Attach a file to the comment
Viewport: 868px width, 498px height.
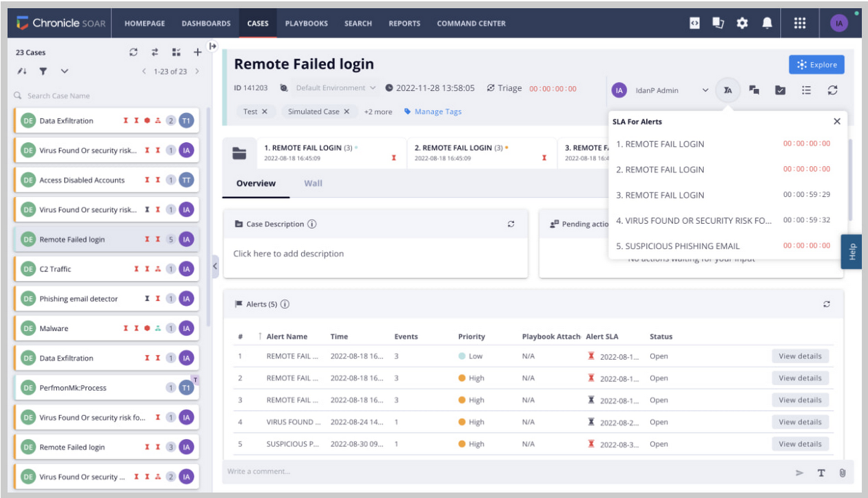tap(842, 473)
